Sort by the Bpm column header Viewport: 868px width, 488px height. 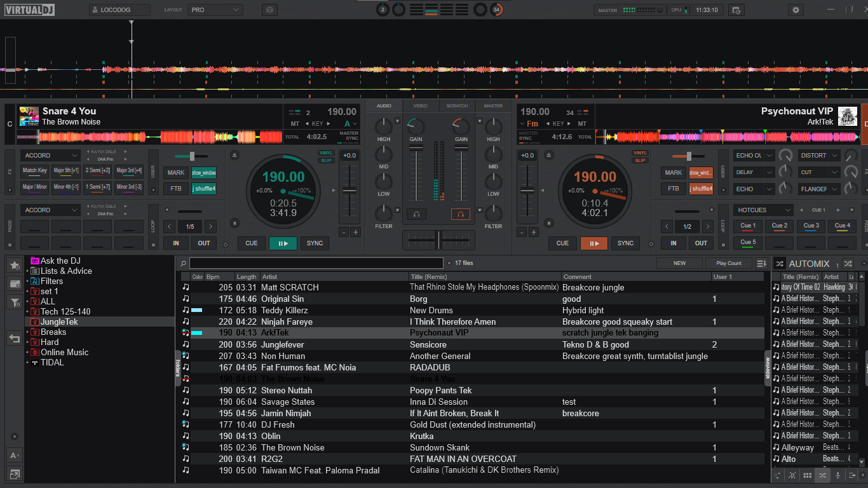(x=219, y=276)
